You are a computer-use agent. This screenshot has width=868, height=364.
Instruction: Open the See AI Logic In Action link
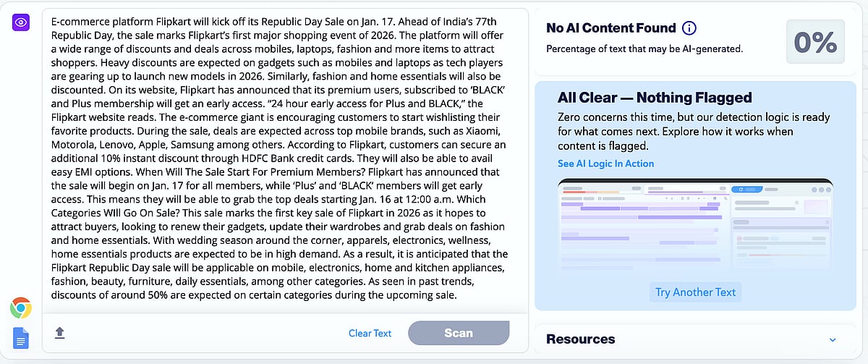point(605,164)
